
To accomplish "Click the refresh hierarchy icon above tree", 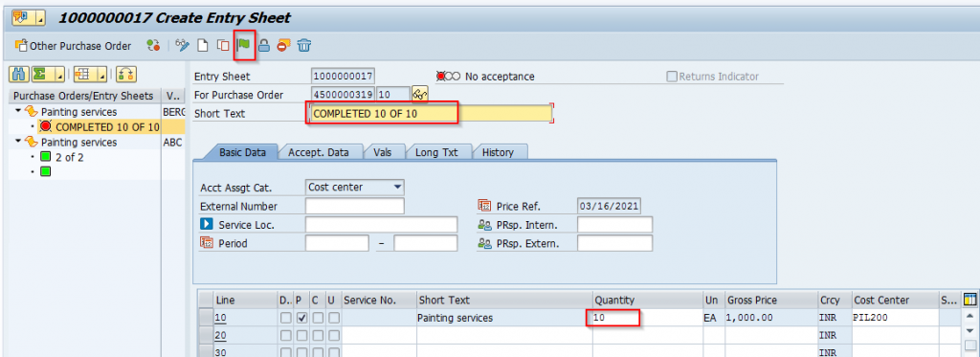I will 125,75.
